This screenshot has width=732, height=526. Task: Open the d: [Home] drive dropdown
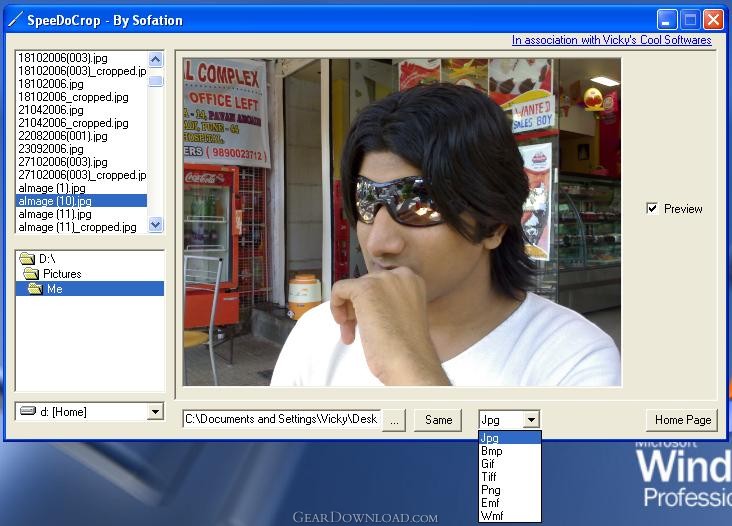point(155,411)
